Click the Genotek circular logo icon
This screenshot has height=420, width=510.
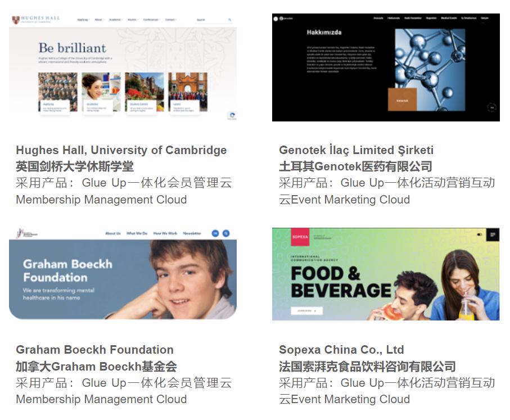(276, 19)
